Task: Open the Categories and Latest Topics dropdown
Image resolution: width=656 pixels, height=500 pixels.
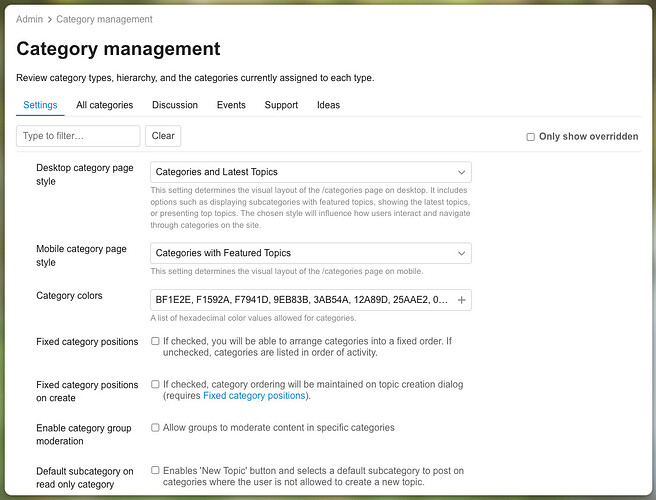Action: [311, 172]
